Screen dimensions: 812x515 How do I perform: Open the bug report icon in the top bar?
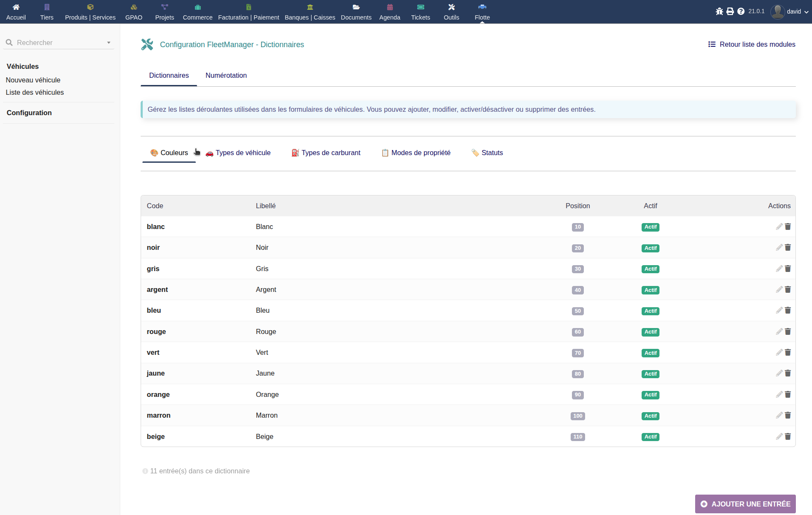[719, 11]
